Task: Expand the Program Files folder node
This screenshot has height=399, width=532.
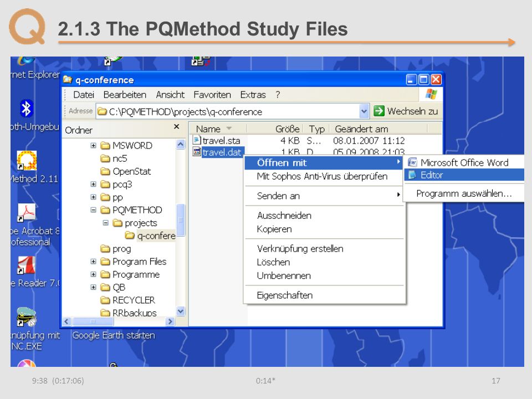Action: [93, 262]
